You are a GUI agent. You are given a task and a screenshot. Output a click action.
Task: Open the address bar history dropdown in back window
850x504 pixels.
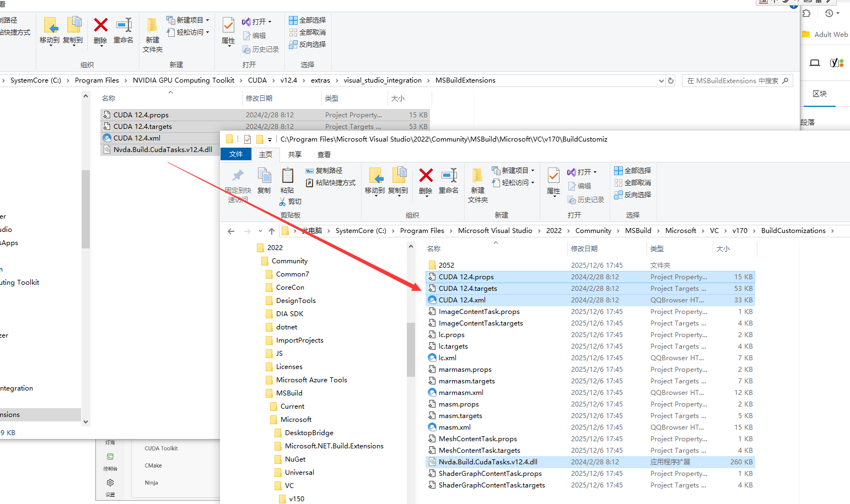[x=661, y=81]
